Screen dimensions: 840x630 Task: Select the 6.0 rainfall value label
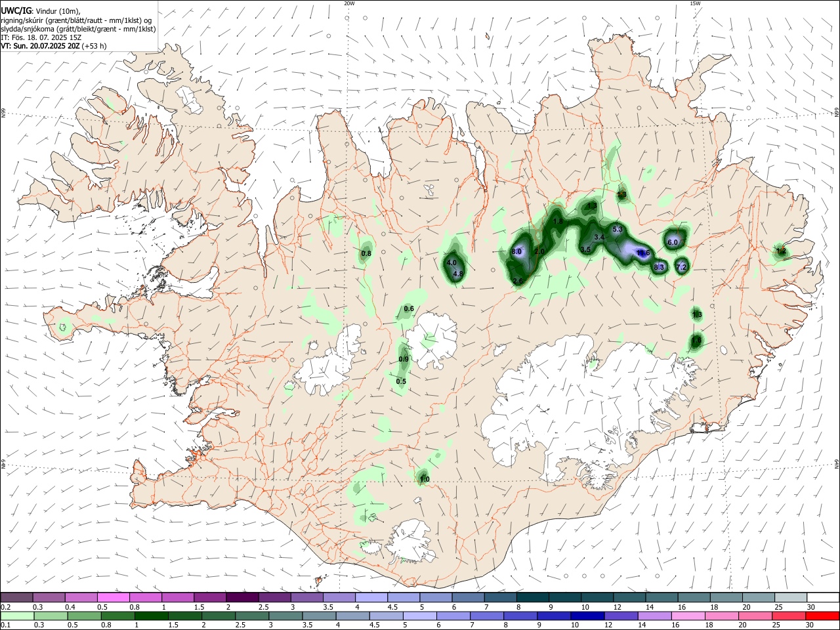click(673, 242)
